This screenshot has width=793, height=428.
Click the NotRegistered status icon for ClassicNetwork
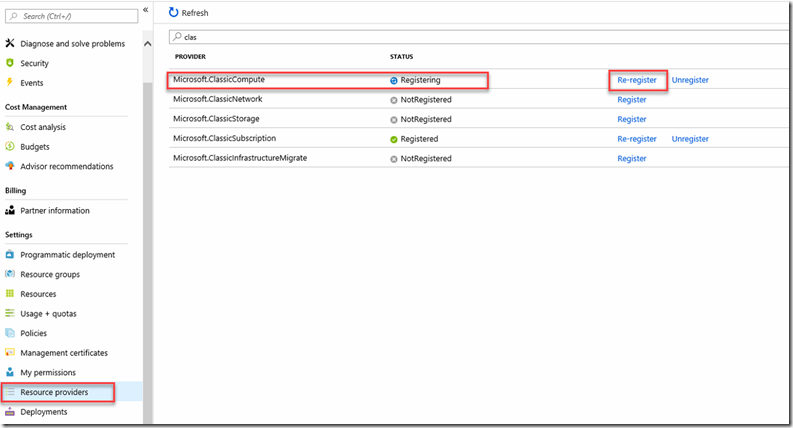coord(394,100)
